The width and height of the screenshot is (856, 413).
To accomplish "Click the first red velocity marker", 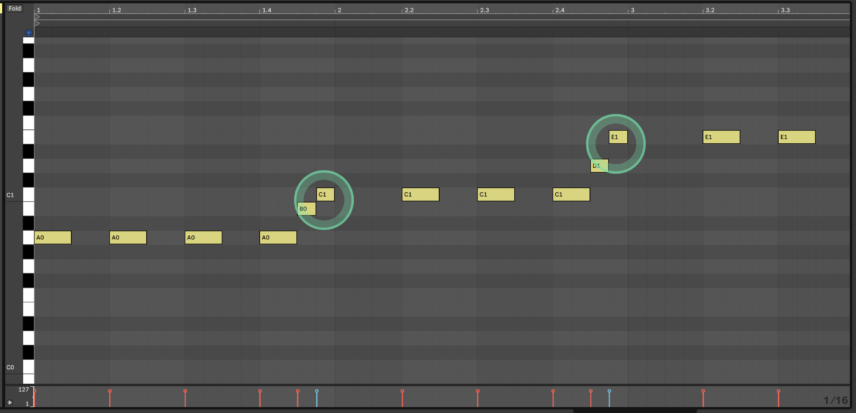I will coord(35,392).
